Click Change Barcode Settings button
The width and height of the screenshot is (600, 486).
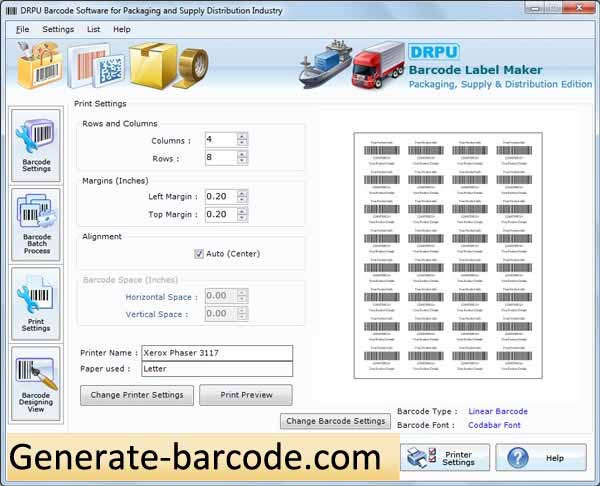tap(336, 421)
